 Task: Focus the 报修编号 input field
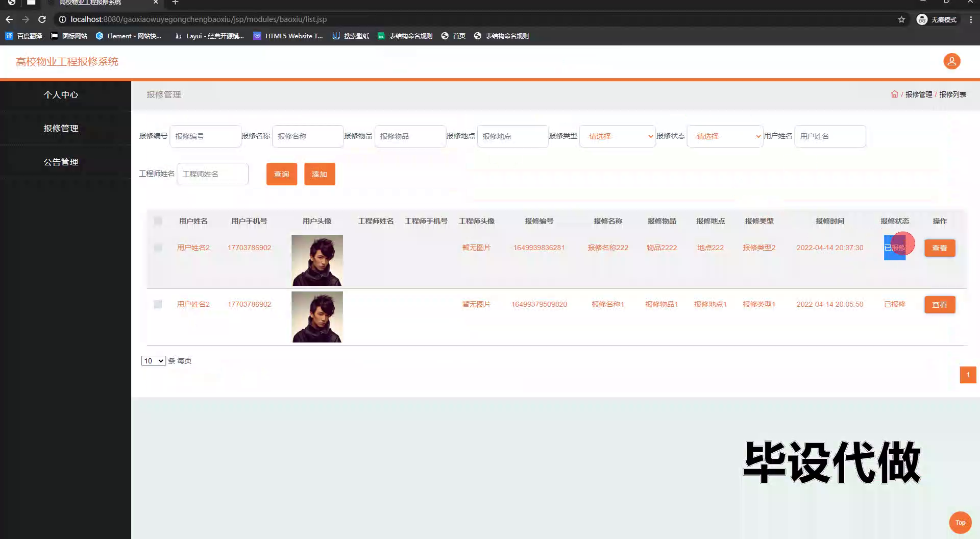(x=205, y=136)
